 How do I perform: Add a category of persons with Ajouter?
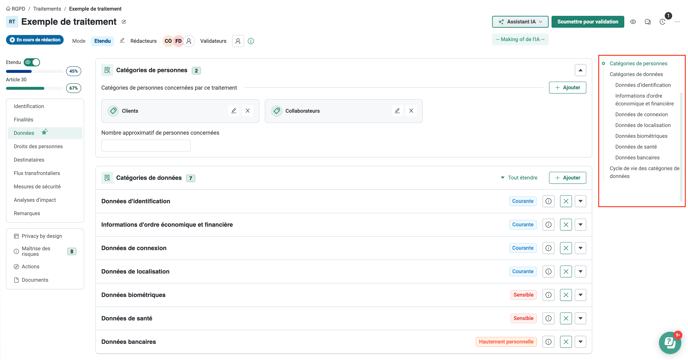tap(567, 87)
